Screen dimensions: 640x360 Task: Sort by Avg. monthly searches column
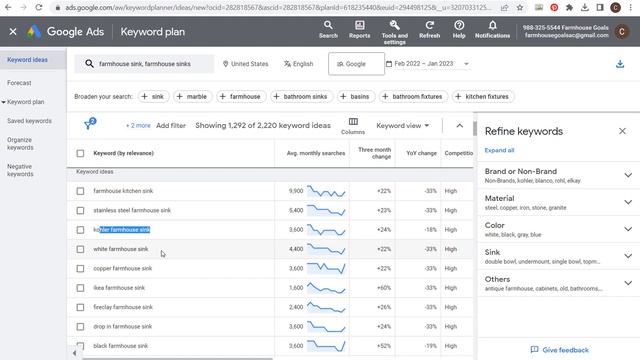coord(316,153)
